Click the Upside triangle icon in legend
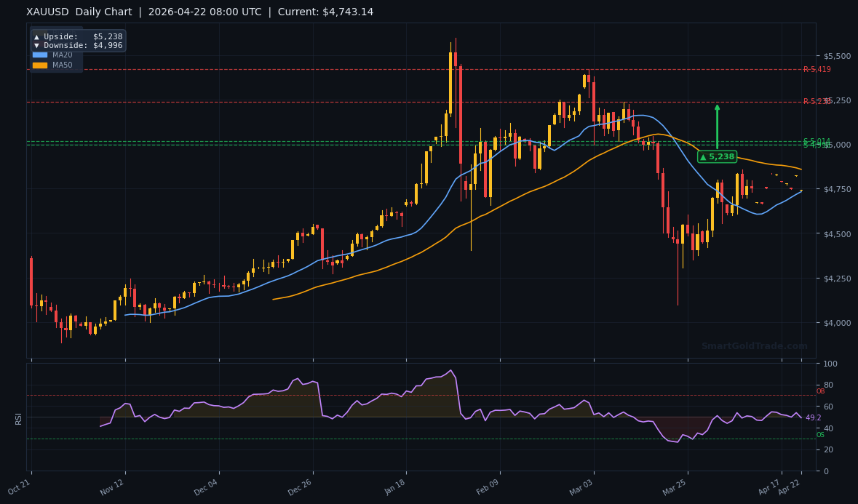This screenshot has width=858, height=504. pyautogui.click(x=36, y=36)
